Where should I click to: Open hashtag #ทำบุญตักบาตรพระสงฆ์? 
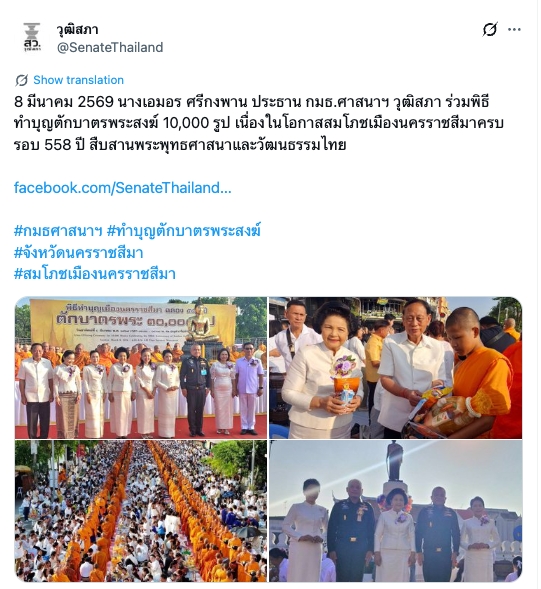coord(184,231)
